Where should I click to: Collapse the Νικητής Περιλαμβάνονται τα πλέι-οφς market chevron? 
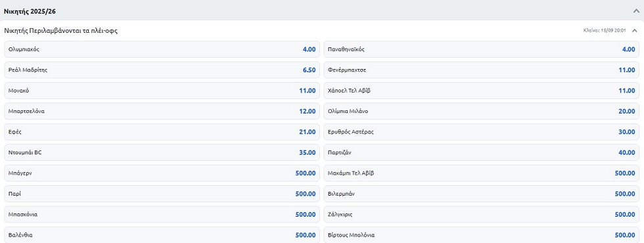click(x=635, y=30)
